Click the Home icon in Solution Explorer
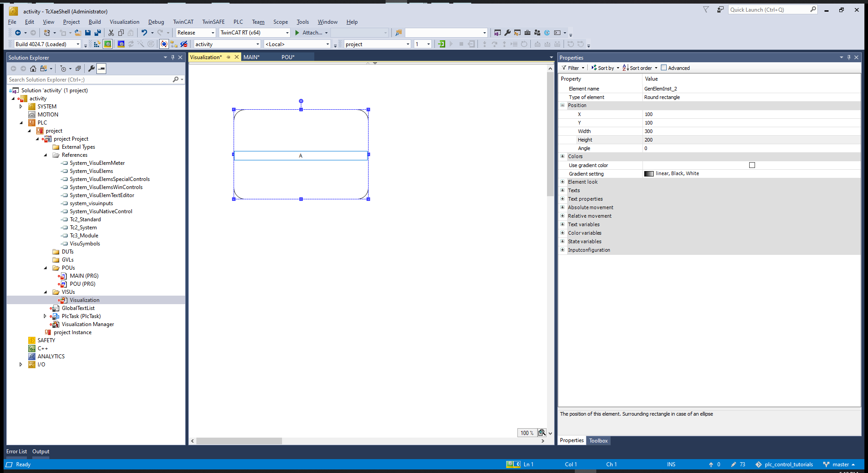 click(33, 69)
